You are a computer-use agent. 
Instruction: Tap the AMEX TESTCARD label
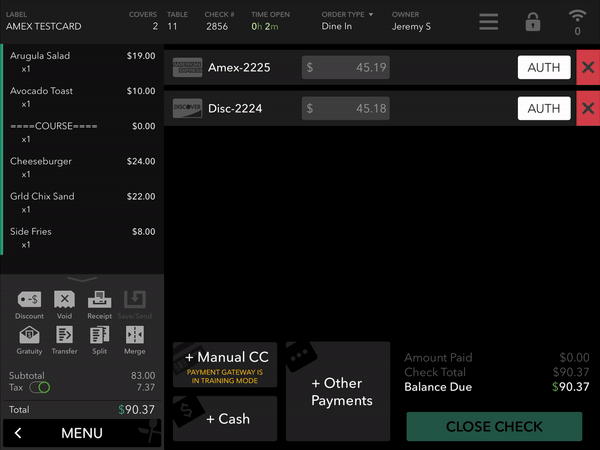pyautogui.click(x=44, y=26)
